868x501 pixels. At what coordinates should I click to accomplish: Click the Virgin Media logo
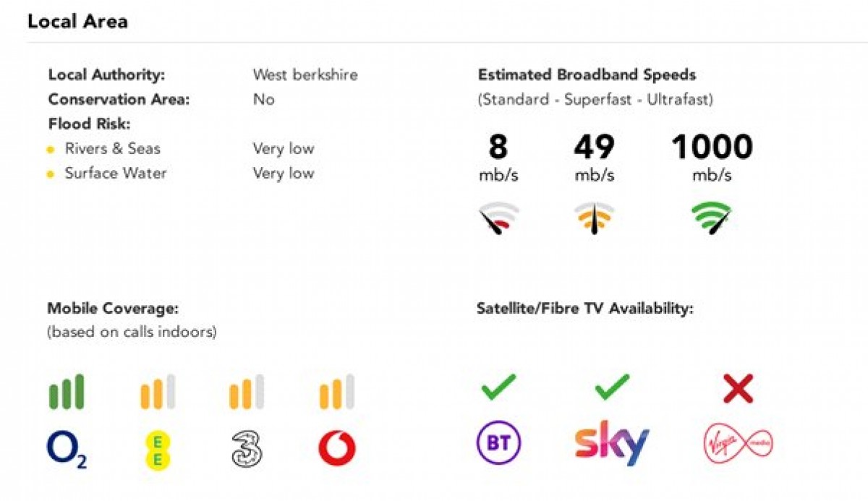point(739,443)
